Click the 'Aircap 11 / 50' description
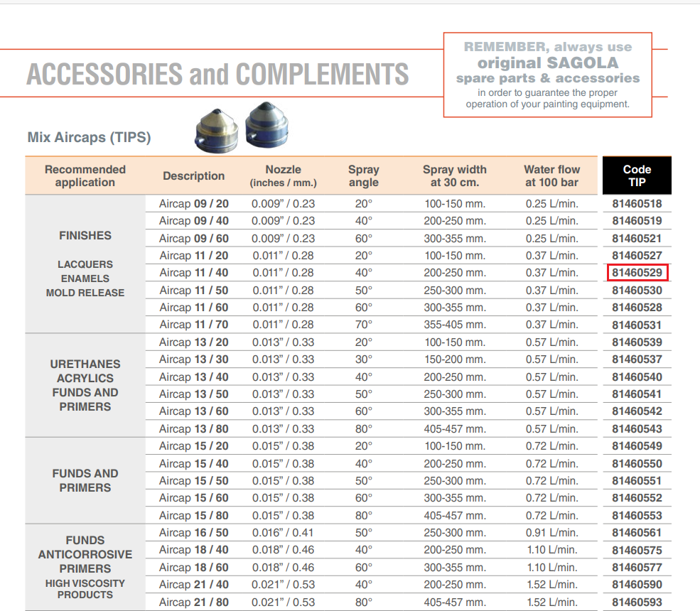 [x=194, y=290]
